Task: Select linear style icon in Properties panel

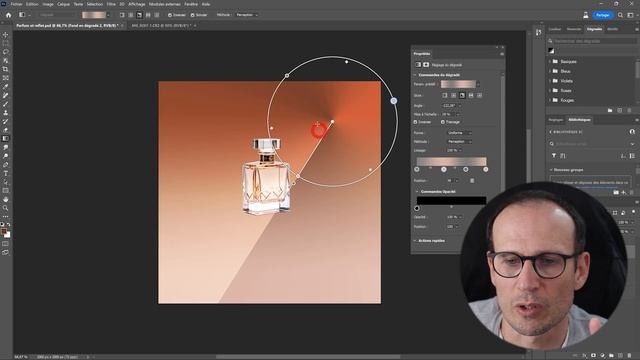Action: (x=445, y=95)
